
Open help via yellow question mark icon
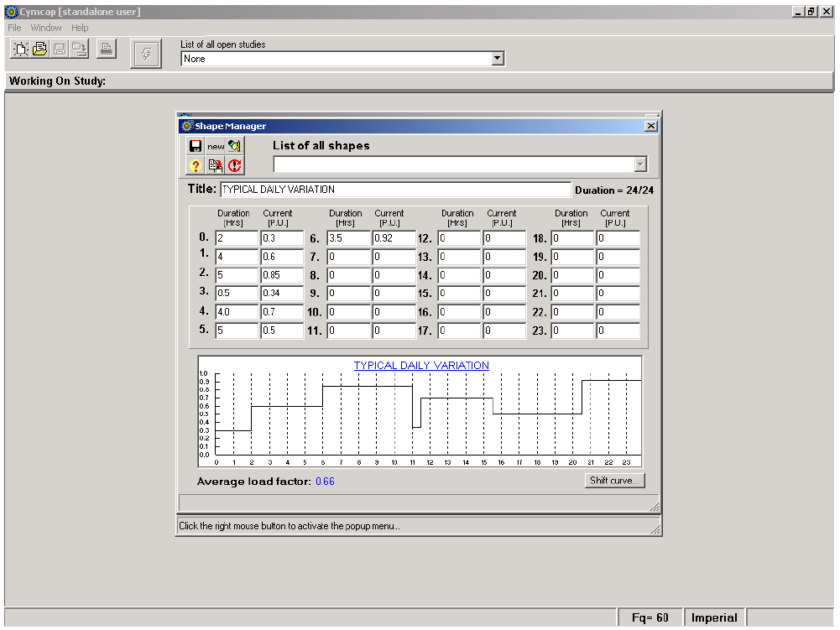[196, 165]
